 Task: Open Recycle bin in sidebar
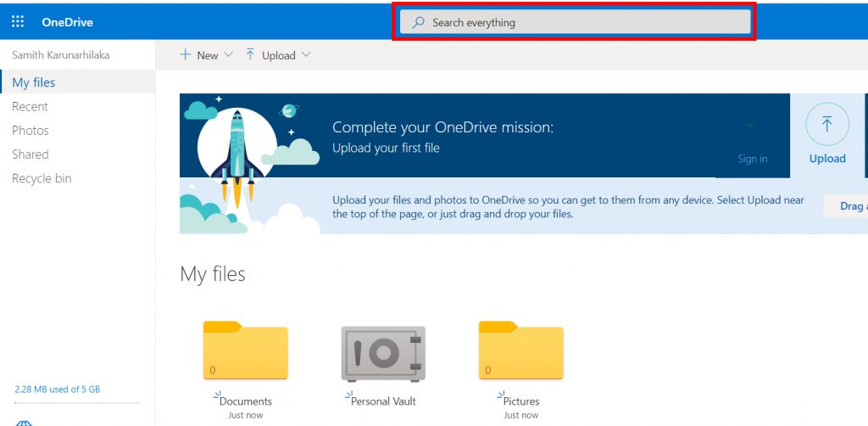(x=42, y=178)
